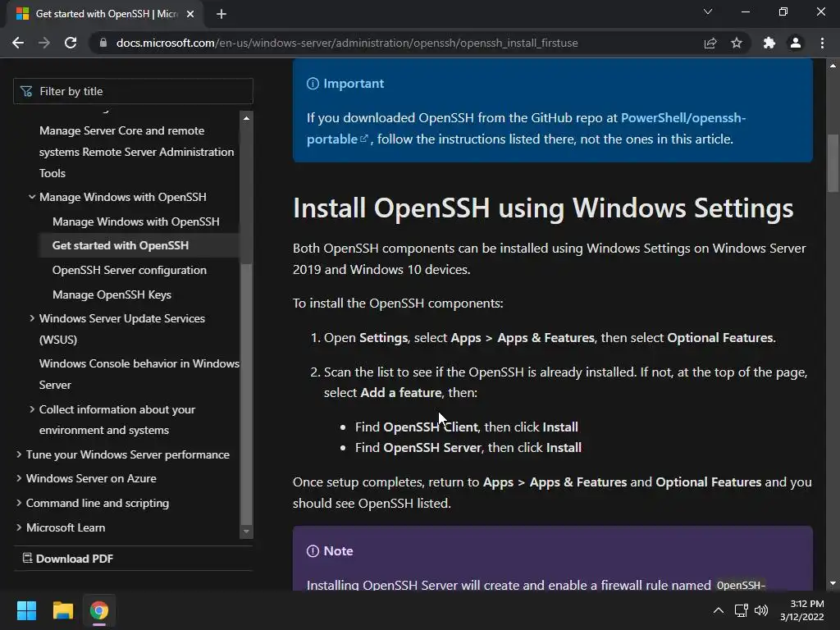Open File Explorer from the taskbar
Image resolution: width=840 pixels, height=630 pixels.
click(x=62, y=610)
